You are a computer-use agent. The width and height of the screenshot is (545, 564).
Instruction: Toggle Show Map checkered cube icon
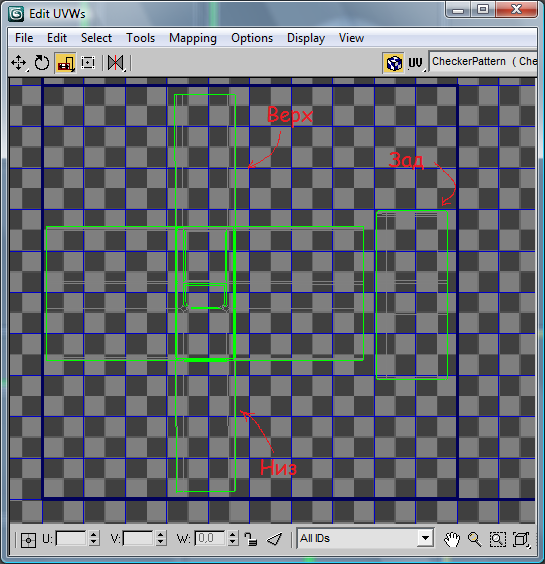pyautogui.click(x=394, y=63)
